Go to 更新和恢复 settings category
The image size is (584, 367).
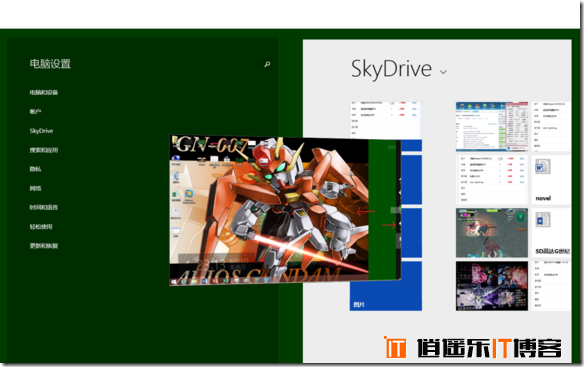44,246
